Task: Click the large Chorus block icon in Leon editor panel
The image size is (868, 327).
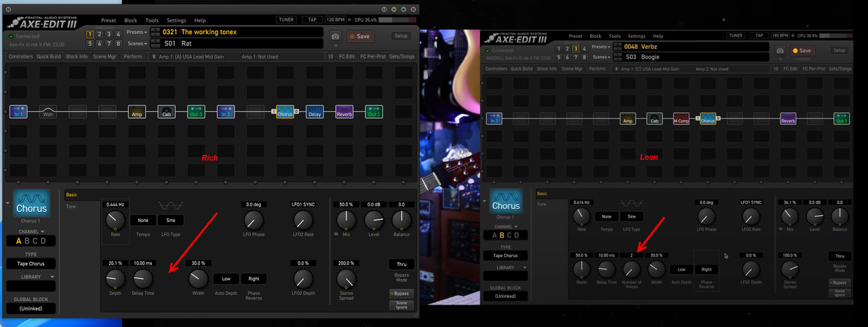Action: tap(506, 201)
